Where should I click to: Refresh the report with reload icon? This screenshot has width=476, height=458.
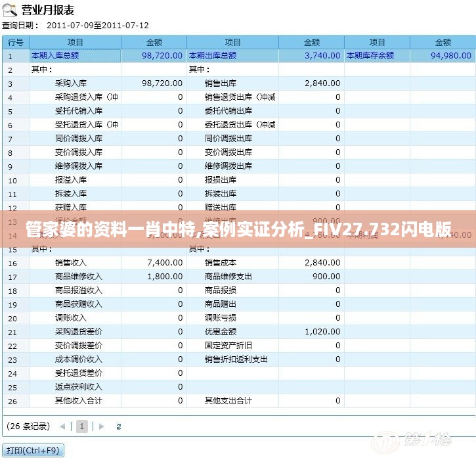[x=119, y=426]
